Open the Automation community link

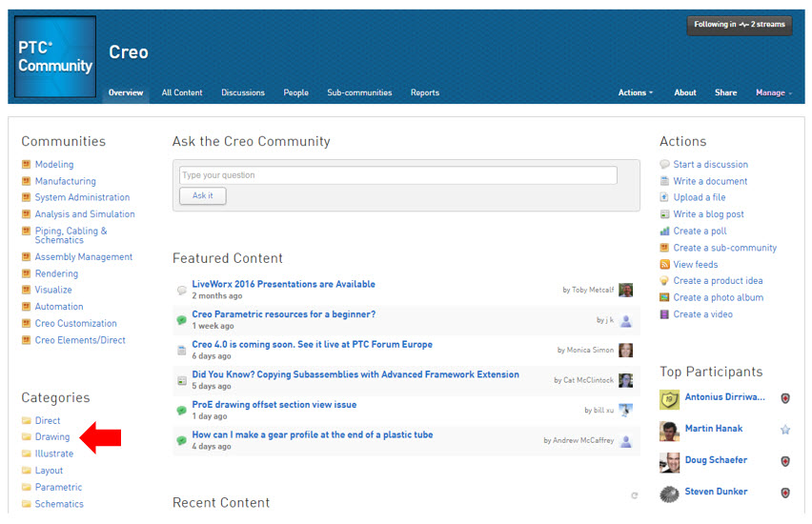(59, 307)
